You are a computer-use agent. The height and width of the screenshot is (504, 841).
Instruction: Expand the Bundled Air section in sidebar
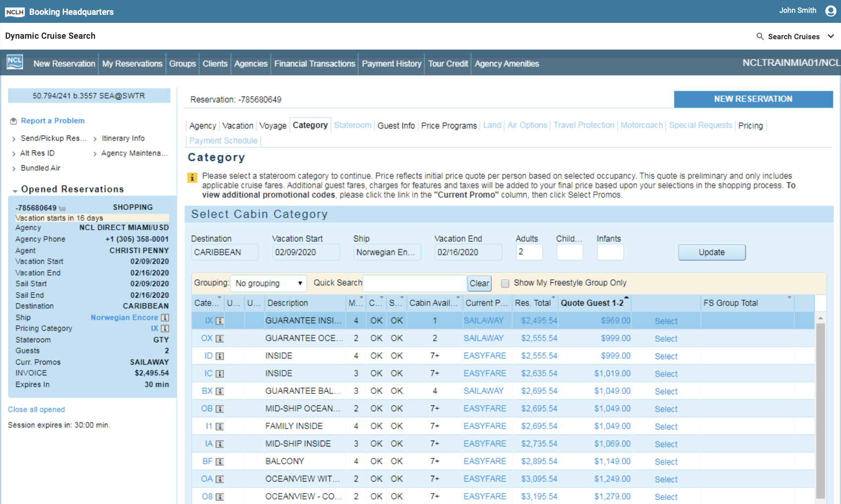14,168
